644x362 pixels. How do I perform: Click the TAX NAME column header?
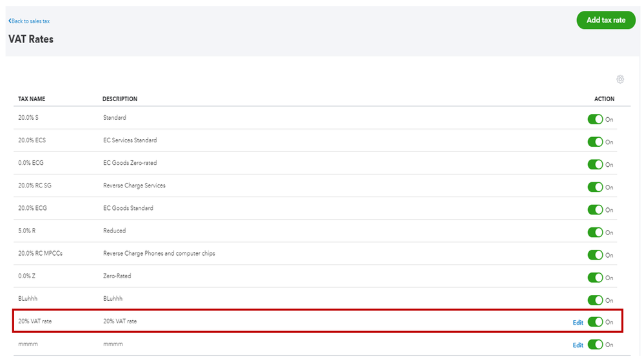point(32,99)
